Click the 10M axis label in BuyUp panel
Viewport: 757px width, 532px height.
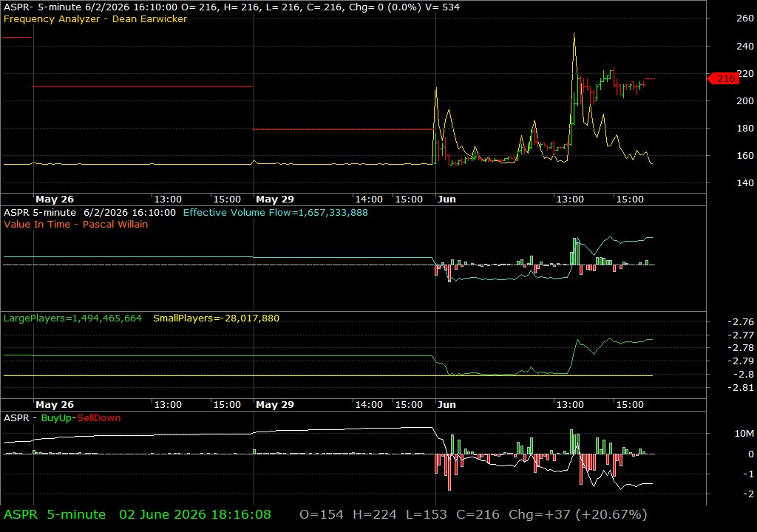pos(744,434)
